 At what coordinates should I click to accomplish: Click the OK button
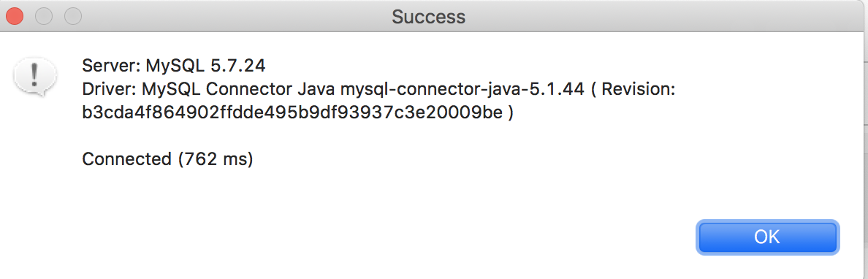pyautogui.click(x=767, y=237)
